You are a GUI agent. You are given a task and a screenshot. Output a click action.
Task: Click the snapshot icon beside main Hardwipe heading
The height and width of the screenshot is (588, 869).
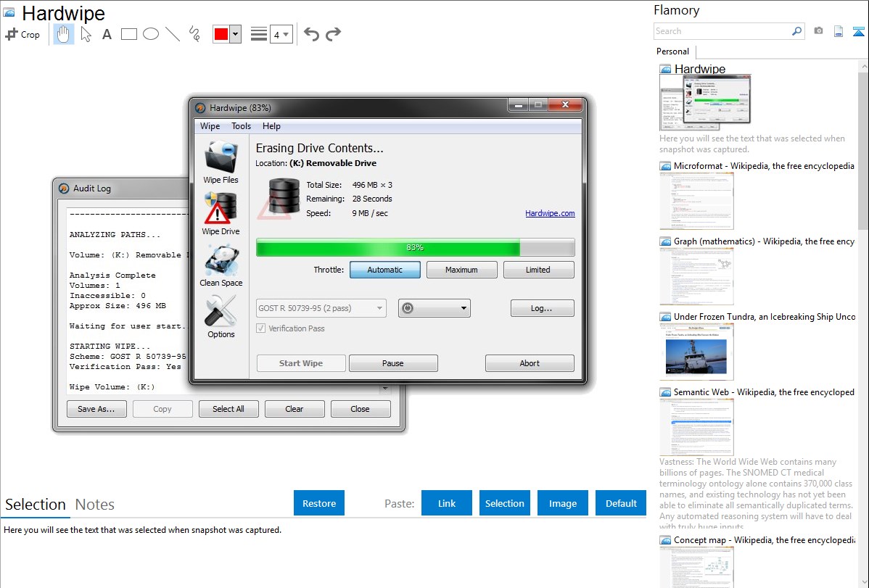point(9,12)
